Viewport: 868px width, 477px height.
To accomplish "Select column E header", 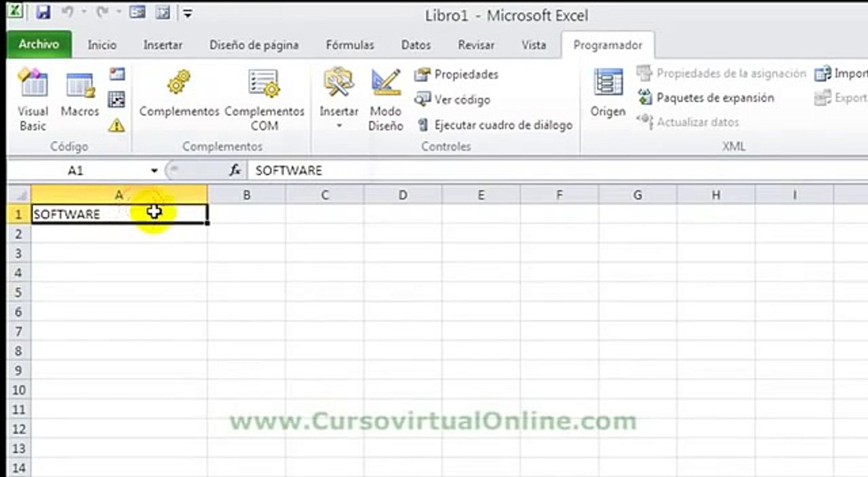I will (x=481, y=195).
